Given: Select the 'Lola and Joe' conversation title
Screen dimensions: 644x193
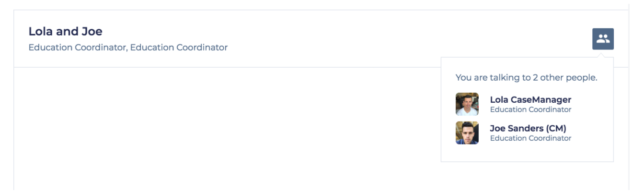Looking at the screenshot, I should pyautogui.click(x=65, y=32).
